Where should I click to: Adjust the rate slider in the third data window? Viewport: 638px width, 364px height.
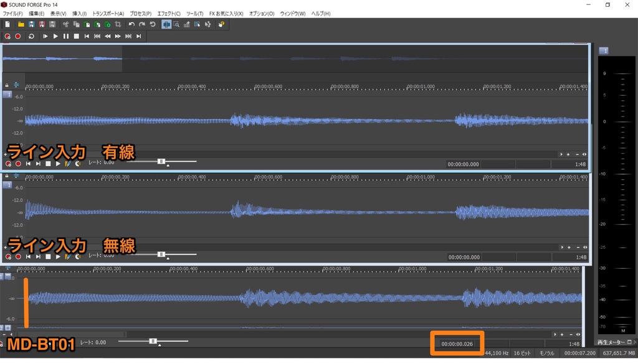coord(153,342)
